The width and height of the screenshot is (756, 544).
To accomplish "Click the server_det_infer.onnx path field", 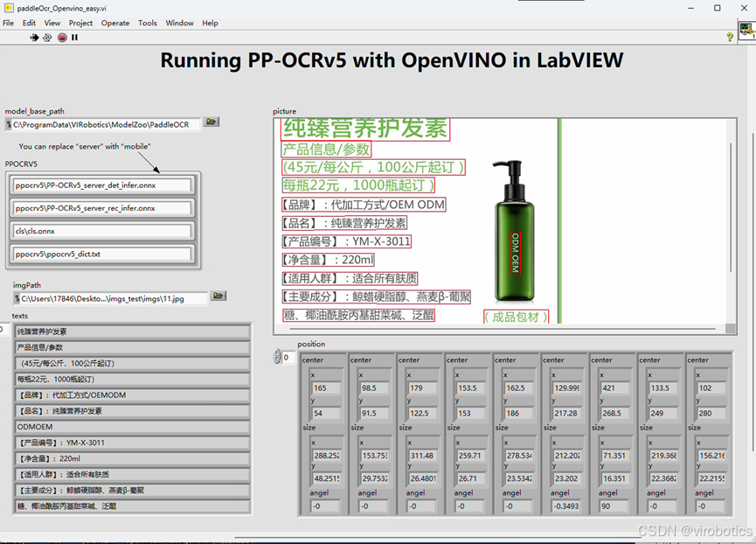I will coord(102,185).
